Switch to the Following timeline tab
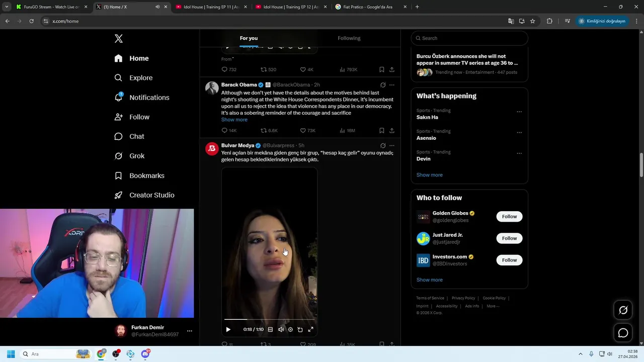This screenshot has height=362, width=644. pos(349,38)
